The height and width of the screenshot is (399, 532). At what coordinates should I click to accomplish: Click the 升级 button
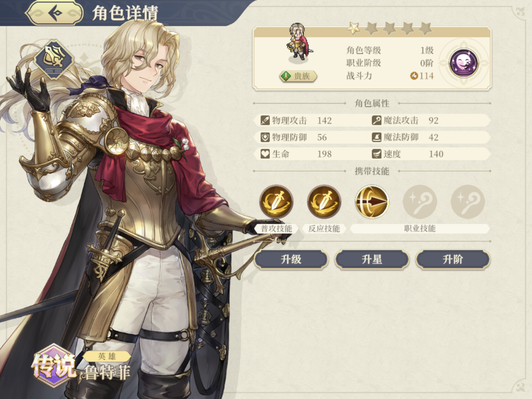coord(291,260)
